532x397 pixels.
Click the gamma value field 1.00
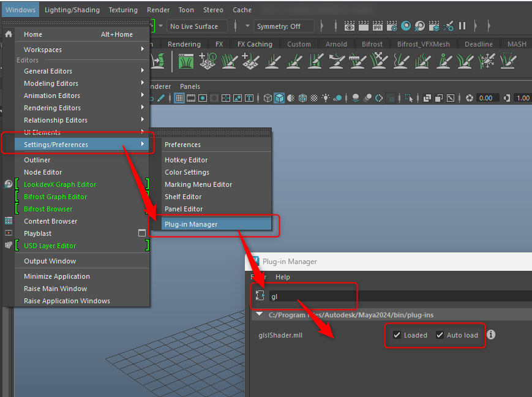(x=522, y=98)
